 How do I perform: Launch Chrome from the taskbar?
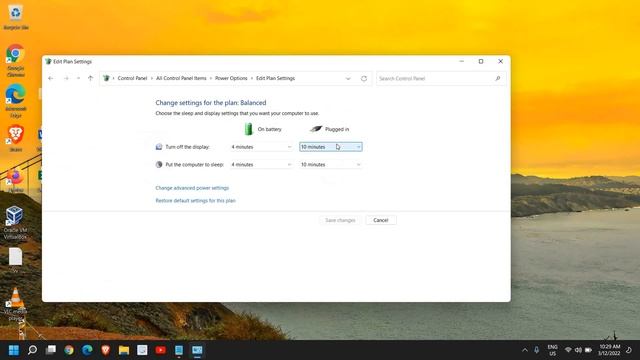point(69,350)
